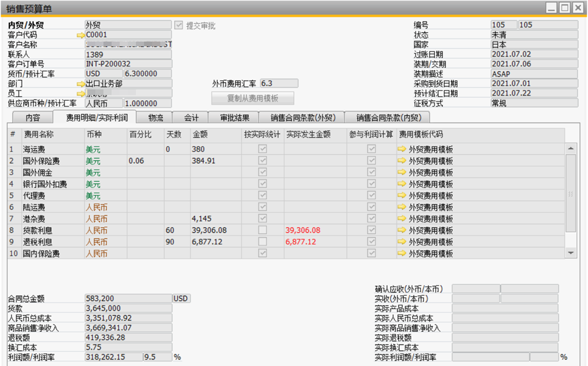The height and width of the screenshot is (366, 588).
Task: Click the scroll down arrow in the expense table
Action: tap(571, 253)
